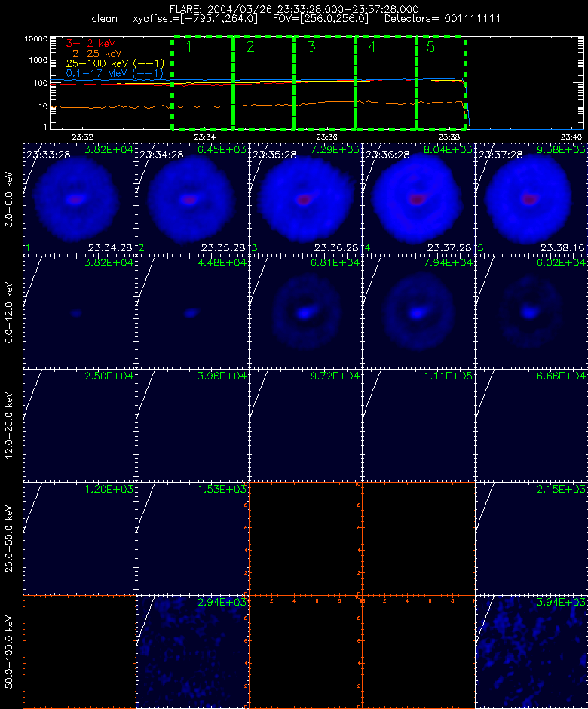Click the yellow 25-100 keV legend entry
588x709 pixels.
click(115, 63)
